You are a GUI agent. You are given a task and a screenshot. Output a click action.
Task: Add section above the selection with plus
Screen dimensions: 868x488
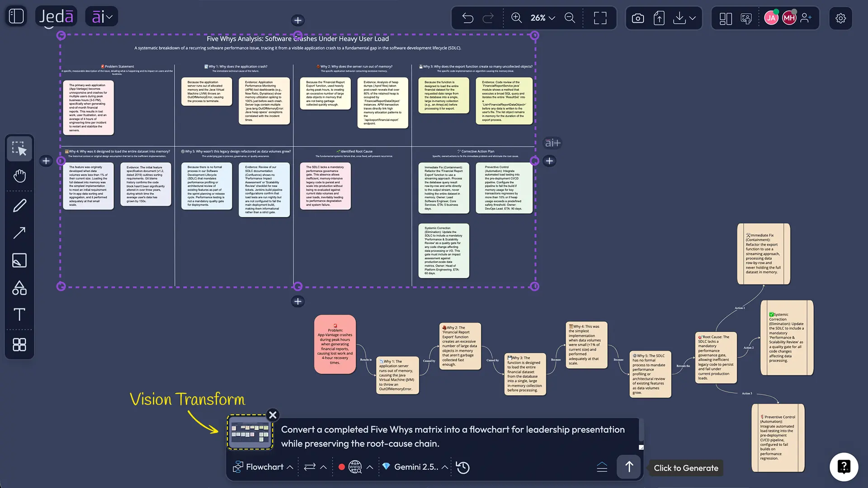(298, 20)
